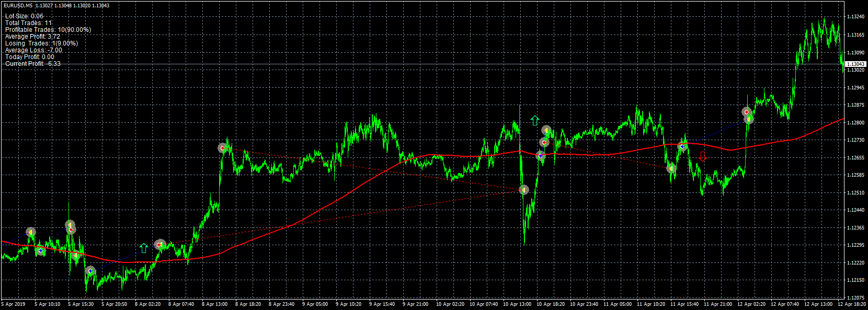Click the 1.12365 price axis label
This screenshot has width=868, height=310.
pos(855,228)
